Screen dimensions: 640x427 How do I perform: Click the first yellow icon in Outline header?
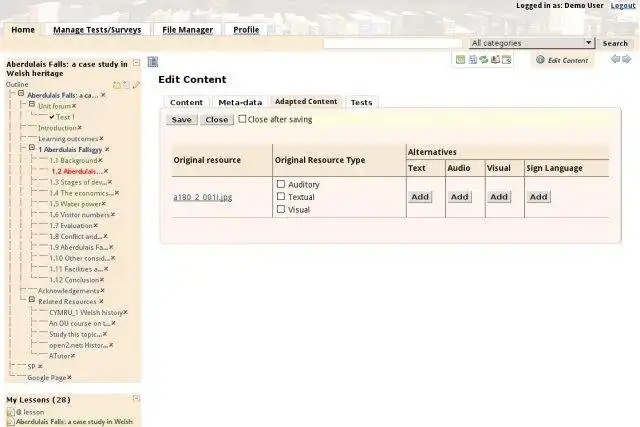coord(117,85)
